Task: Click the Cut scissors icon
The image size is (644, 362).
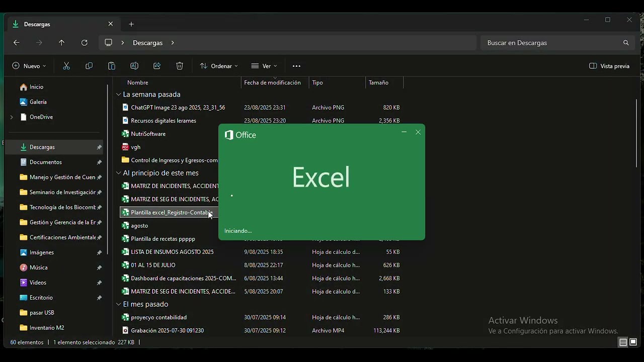Action: tap(66, 66)
